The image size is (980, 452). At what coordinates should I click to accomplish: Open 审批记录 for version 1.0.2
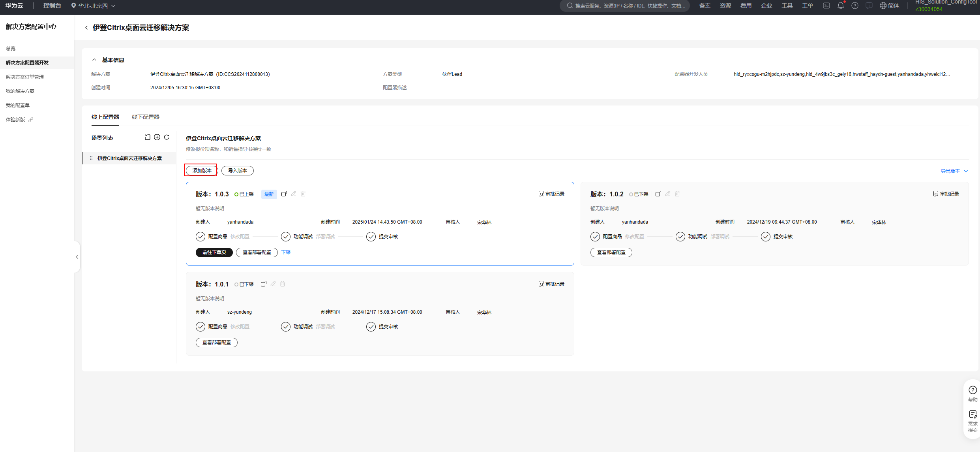[946, 194]
